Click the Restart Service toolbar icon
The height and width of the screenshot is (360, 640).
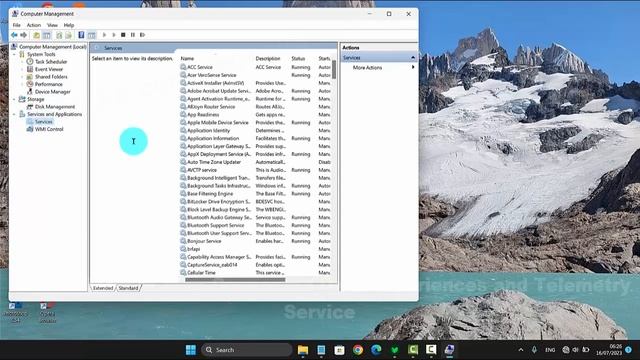click(x=142, y=35)
